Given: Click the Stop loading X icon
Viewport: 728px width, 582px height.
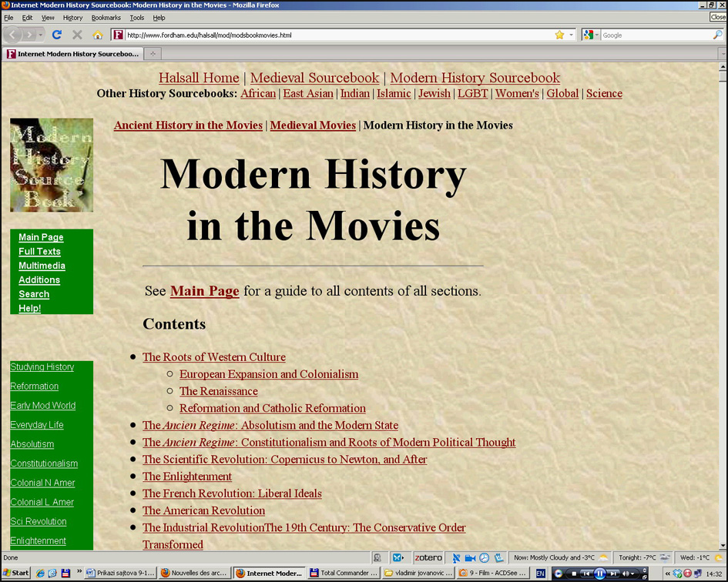Looking at the screenshot, I should [x=77, y=35].
